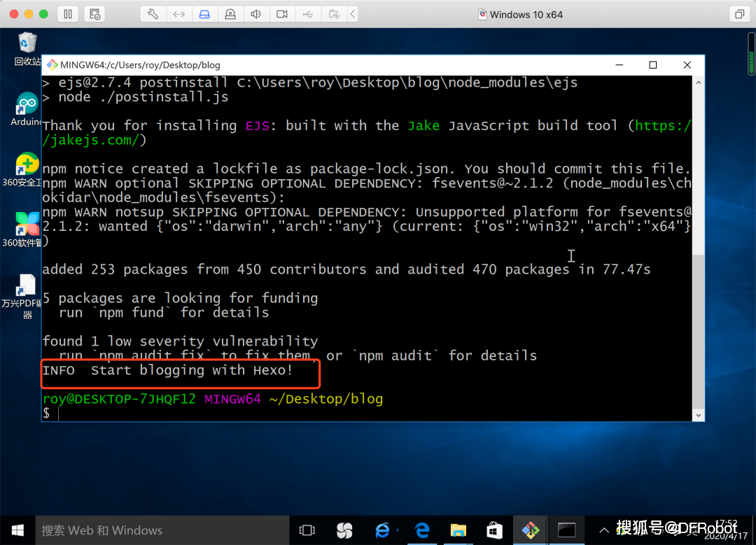This screenshot has width=756, height=545.
Task: Click the terminal scrollbar up arrow
Action: coord(698,83)
